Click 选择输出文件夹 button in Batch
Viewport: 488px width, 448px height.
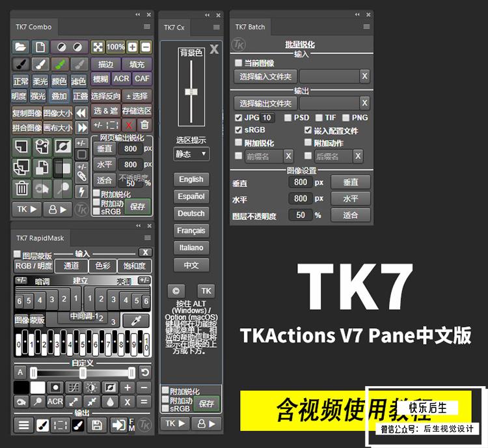pyautogui.click(x=265, y=103)
